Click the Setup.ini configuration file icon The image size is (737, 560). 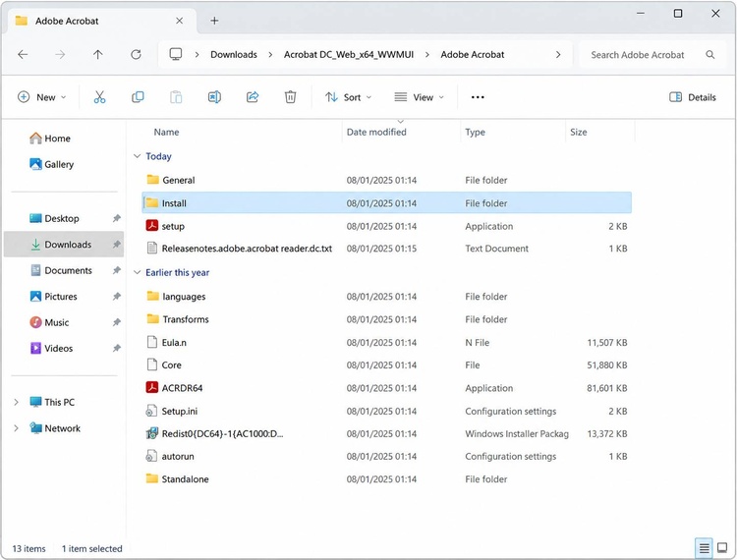(x=151, y=411)
